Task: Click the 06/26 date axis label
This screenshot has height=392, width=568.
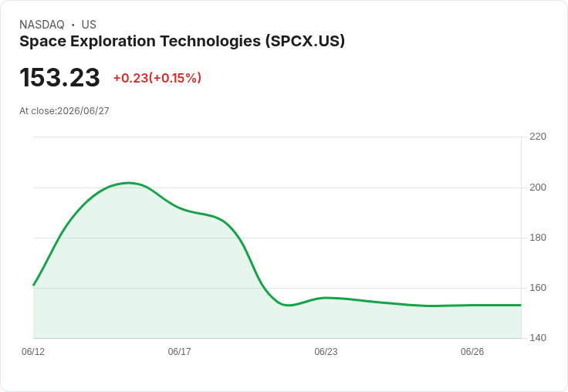Action: pyautogui.click(x=472, y=351)
